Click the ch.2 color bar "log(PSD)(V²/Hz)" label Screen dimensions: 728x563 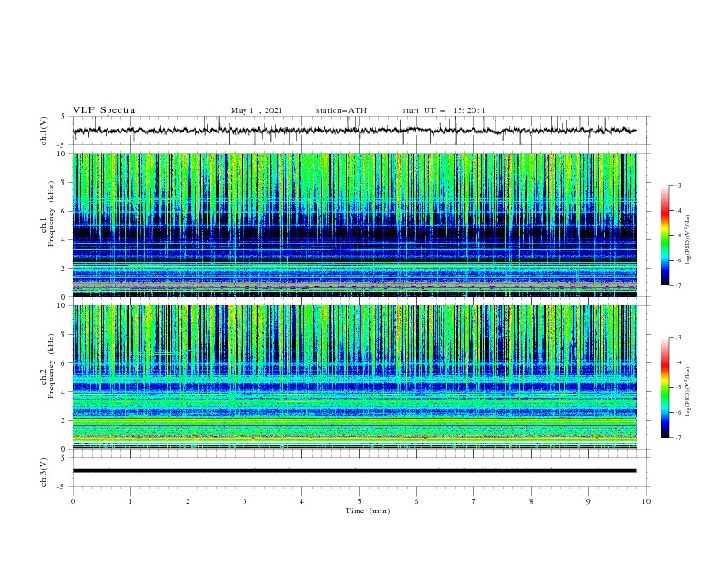point(688,391)
